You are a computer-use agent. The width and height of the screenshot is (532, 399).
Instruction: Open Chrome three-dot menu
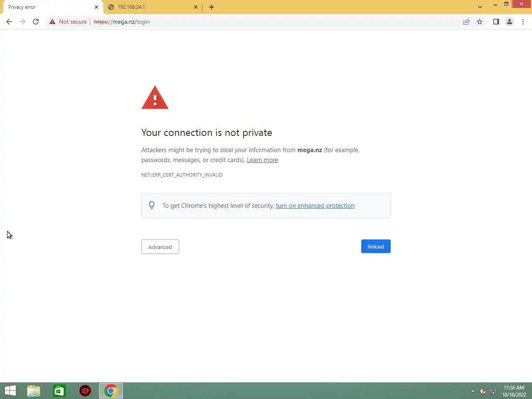pos(523,22)
